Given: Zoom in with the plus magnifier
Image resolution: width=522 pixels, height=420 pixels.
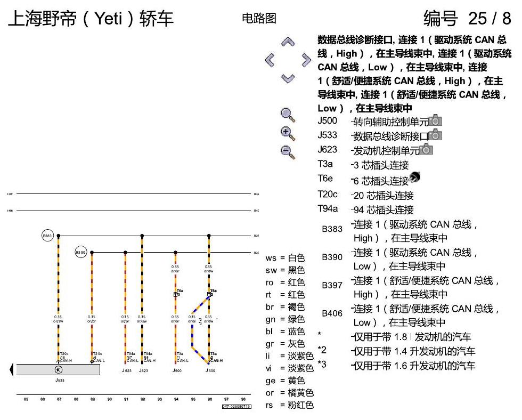Looking at the screenshot, I should (x=288, y=134).
